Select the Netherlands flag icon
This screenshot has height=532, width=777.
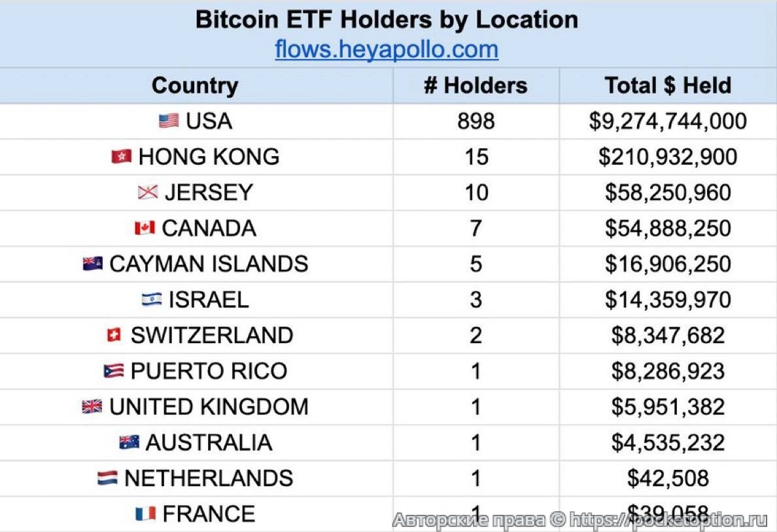pos(107,478)
